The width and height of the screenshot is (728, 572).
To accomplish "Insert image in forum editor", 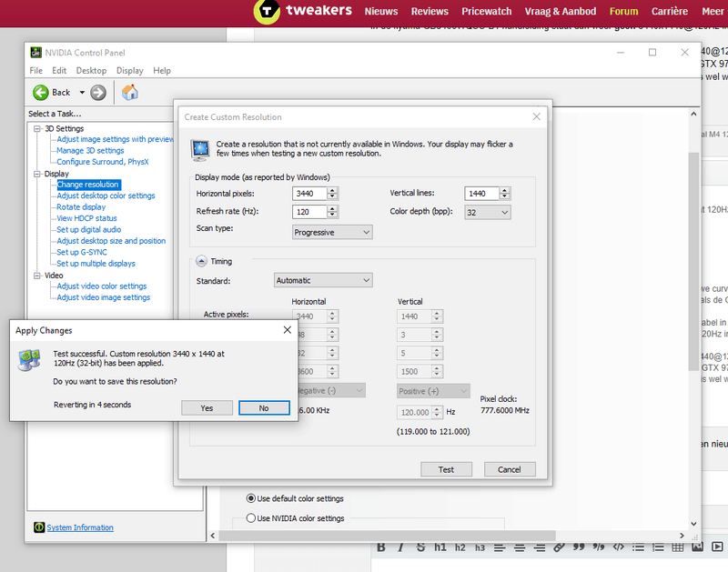I will coord(697,547).
